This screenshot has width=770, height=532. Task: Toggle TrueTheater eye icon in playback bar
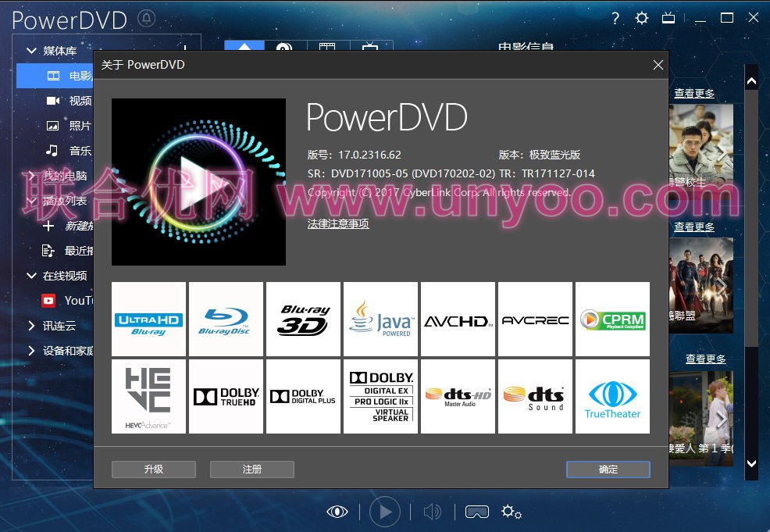tap(337, 512)
